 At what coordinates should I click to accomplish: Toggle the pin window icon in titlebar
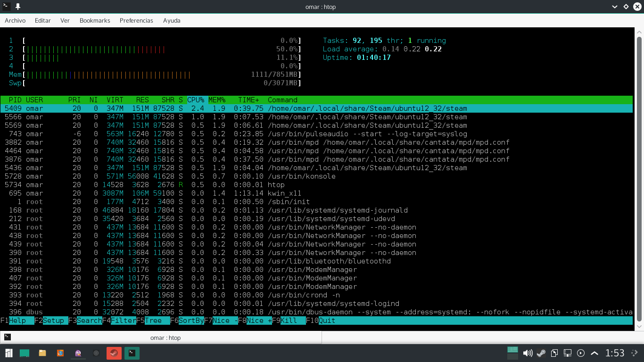18,7
